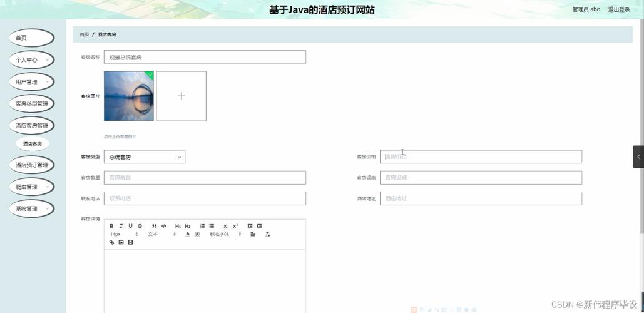Select the uploaded bridge room thumbnail
644x313 pixels.
pos(129,96)
